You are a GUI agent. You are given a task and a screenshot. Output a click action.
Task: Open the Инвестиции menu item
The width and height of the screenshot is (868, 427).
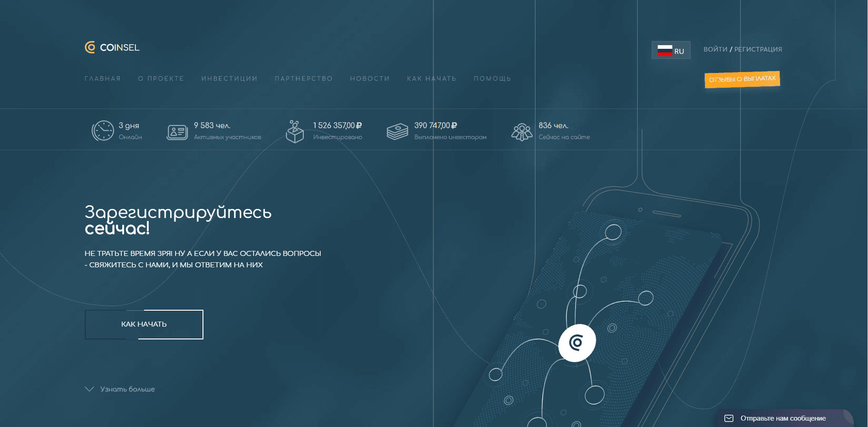coord(229,78)
